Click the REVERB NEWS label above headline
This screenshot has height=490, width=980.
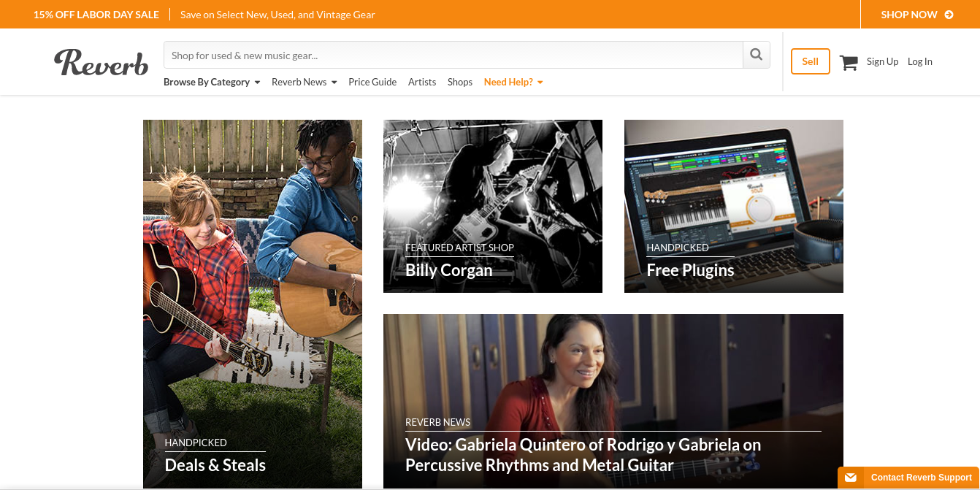tap(437, 422)
